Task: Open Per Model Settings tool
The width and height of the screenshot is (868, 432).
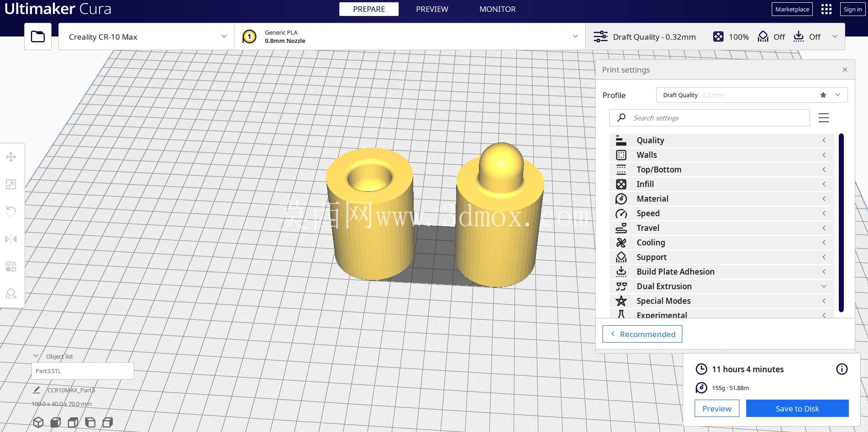Action: (11, 266)
